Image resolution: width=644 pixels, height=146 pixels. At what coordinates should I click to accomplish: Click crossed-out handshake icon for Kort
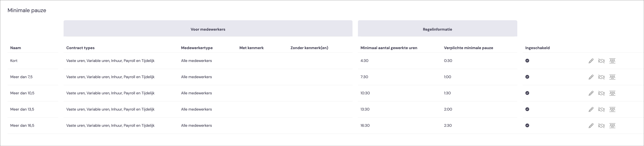click(601, 61)
